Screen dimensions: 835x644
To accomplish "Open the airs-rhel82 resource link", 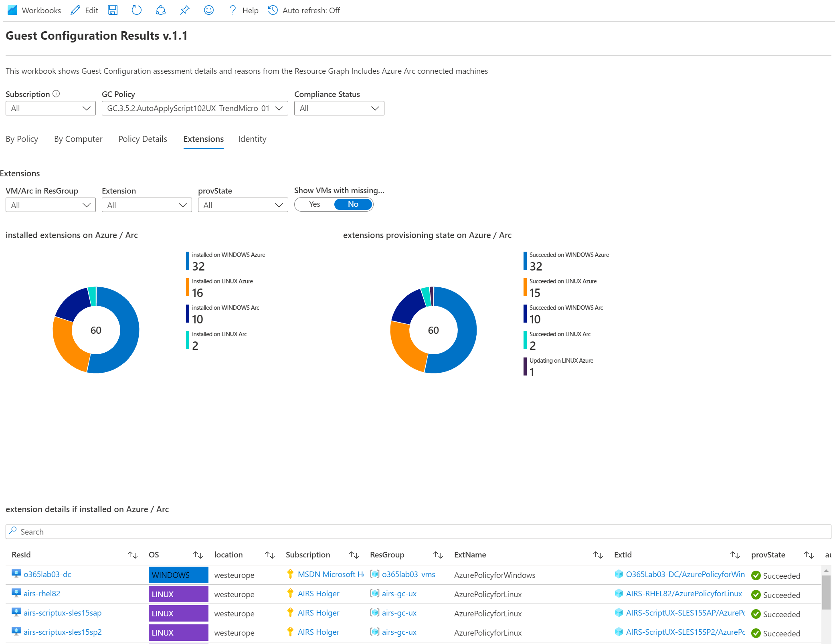I will coord(42,594).
